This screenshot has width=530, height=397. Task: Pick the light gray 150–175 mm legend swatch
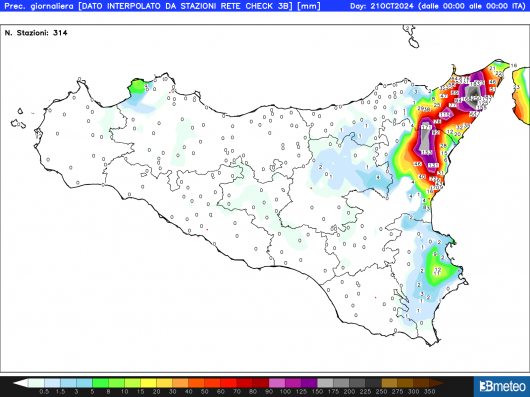point(325,383)
